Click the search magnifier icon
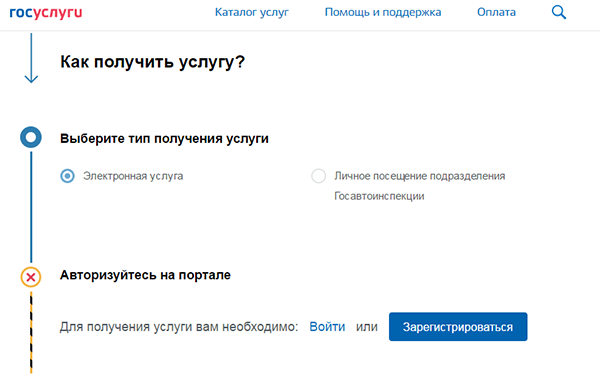The height and width of the screenshot is (377, 600). click(559, 12)
